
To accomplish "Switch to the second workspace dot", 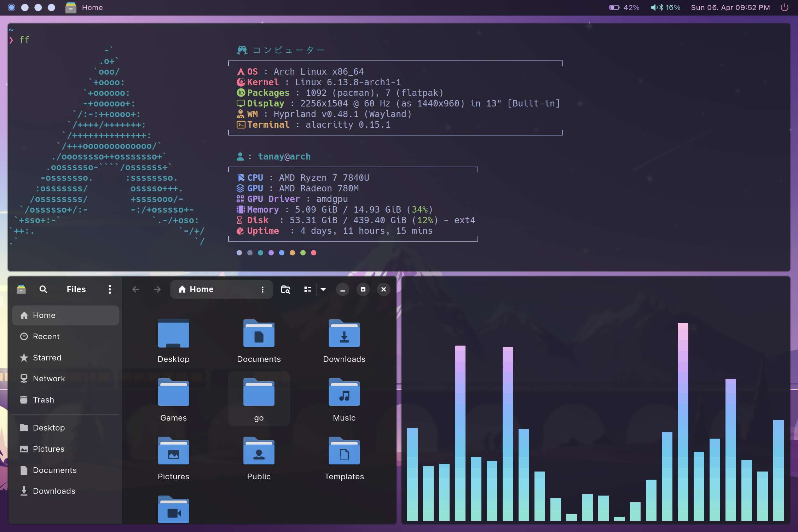I will (x=25, y=7).
